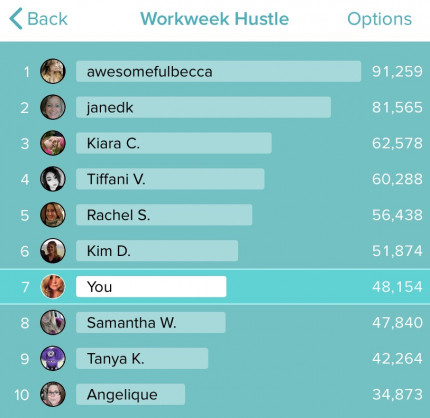Tap janedk's profile picture

pos(53,107)
